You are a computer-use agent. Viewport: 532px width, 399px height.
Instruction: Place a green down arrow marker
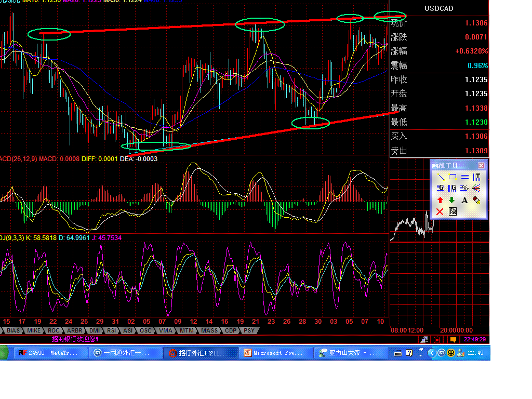(x=453, y=200)
